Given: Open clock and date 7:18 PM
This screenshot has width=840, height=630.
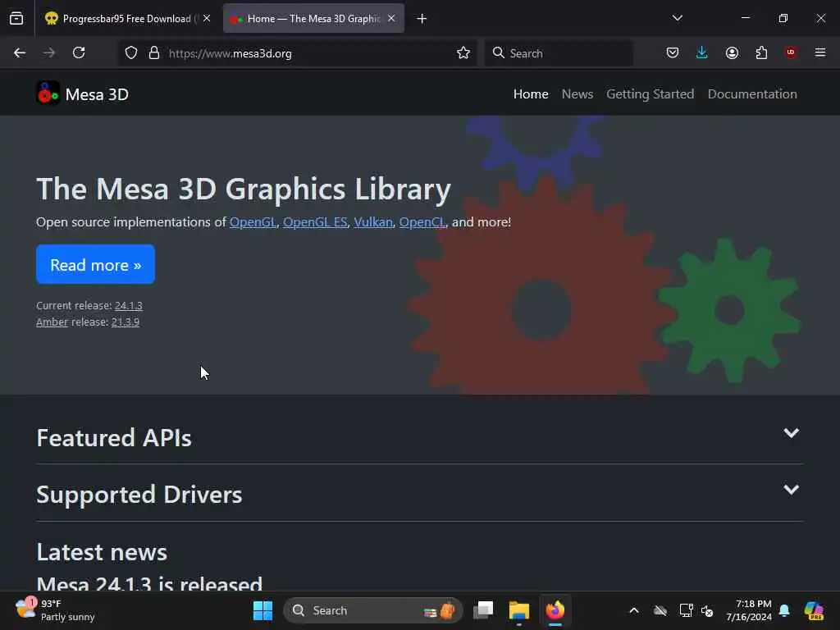Looking at the screenshot, I should click(749, 610).
